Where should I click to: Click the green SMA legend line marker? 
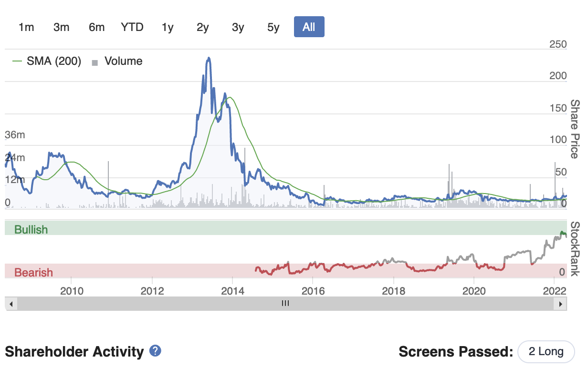[x=18, y=61]
